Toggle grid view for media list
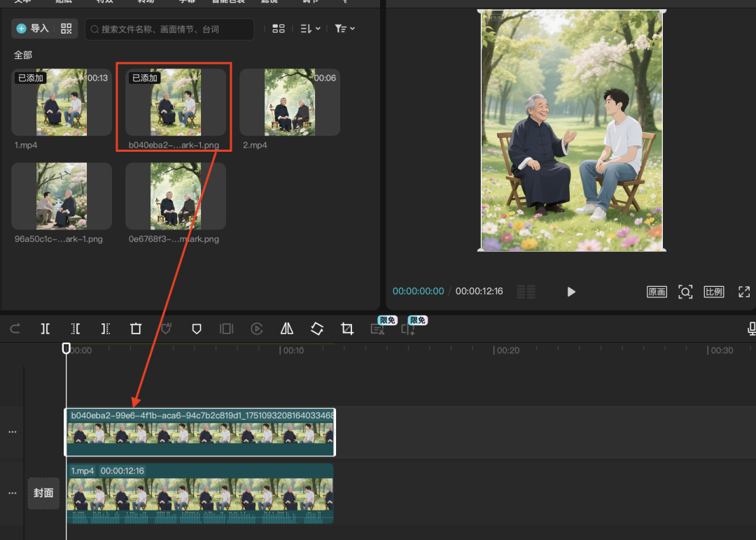 (279, 29)
